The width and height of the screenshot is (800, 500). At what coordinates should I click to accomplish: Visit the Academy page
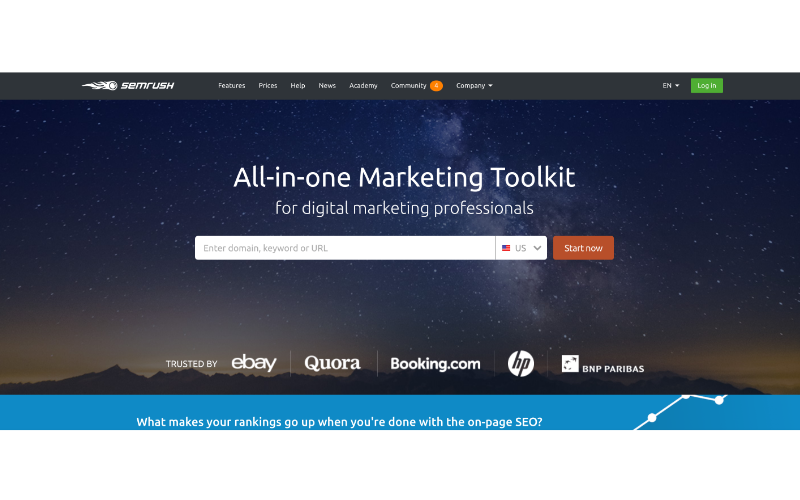pyautogui.click(x=363, y=86)
